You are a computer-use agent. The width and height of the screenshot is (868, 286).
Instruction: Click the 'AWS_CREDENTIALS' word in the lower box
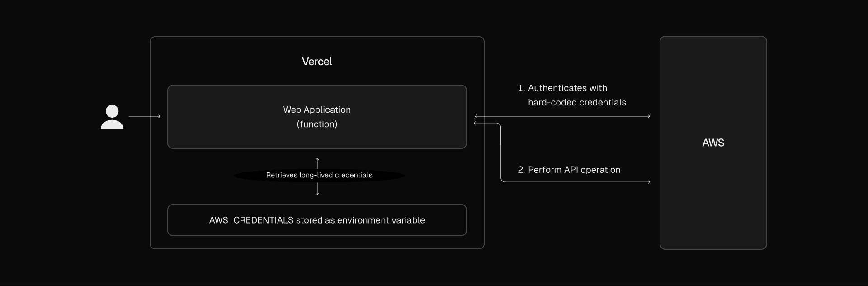[251, 220]
